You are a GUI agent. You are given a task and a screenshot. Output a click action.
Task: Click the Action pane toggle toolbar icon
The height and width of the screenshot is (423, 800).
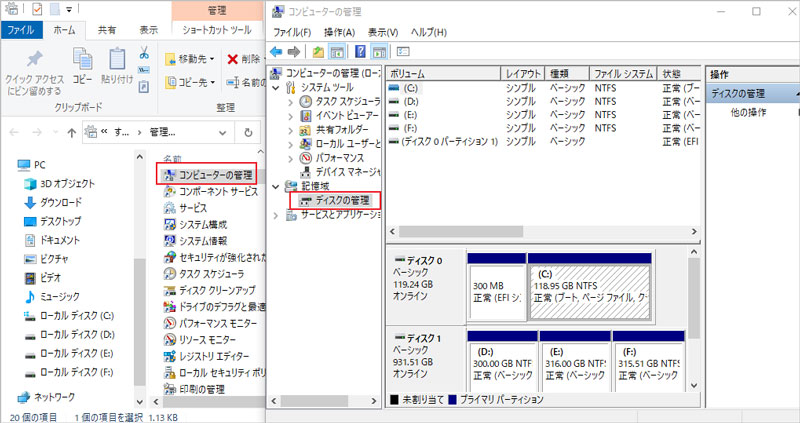click(x=379, y=52)
